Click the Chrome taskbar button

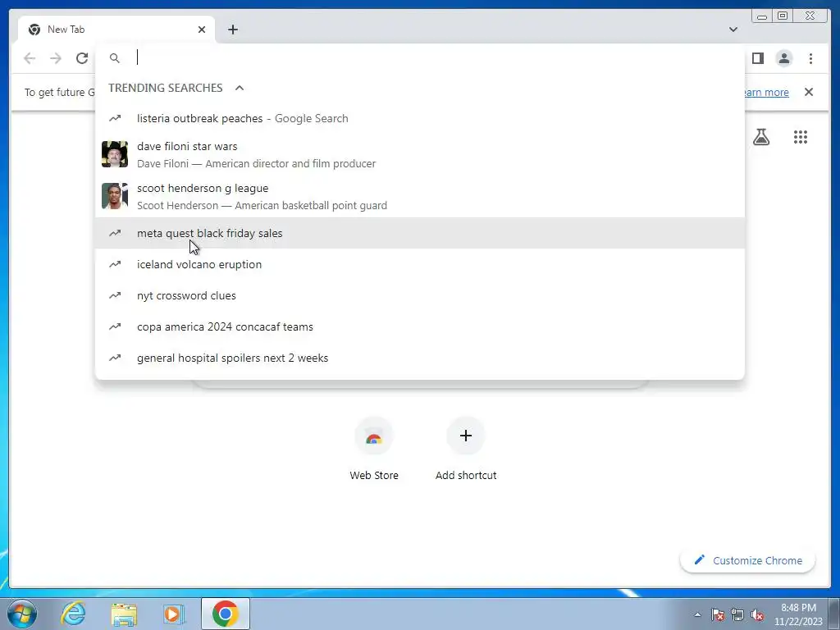226,614
